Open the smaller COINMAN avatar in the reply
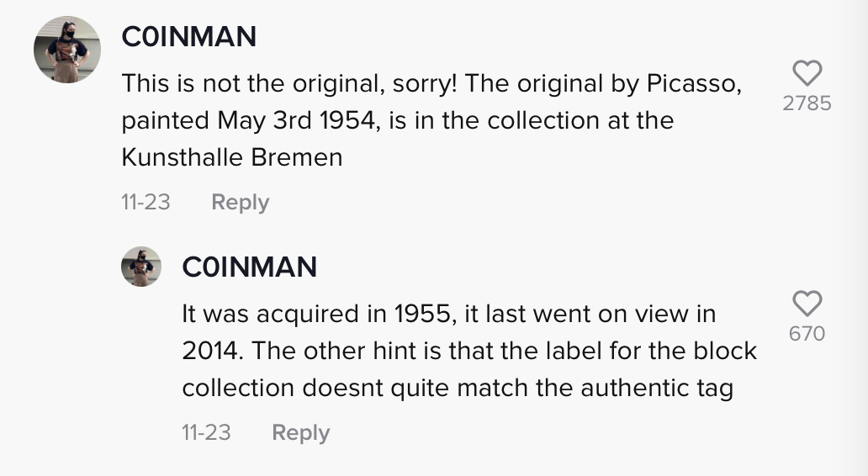868x476 pixels. point(141,267)
